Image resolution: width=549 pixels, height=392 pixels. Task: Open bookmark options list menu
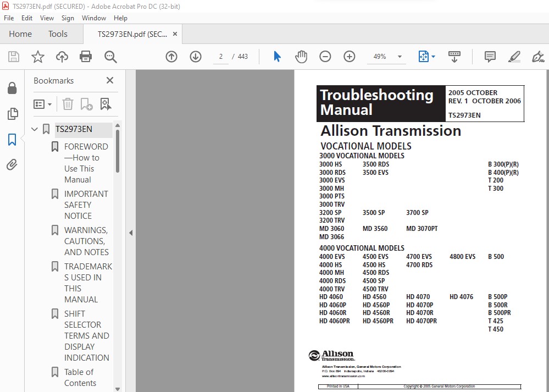point(42,104)
